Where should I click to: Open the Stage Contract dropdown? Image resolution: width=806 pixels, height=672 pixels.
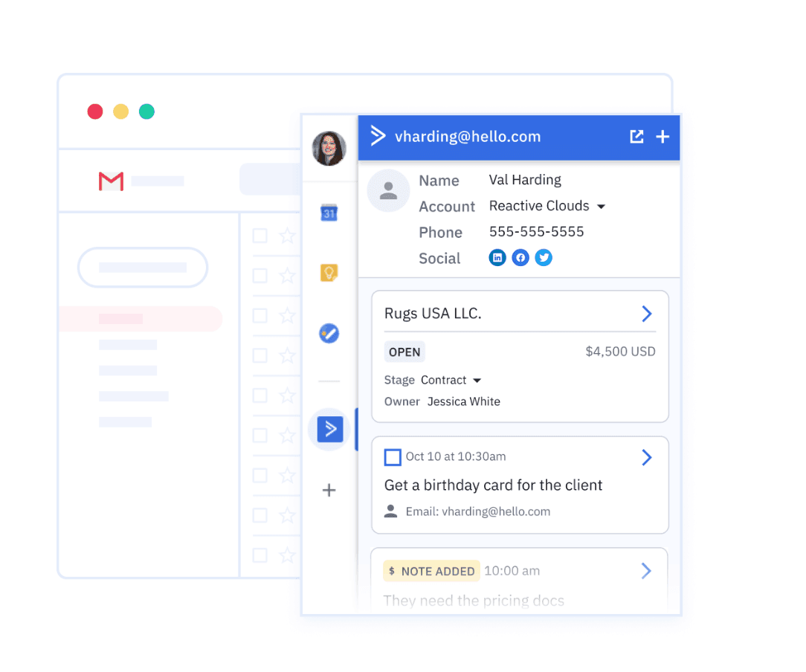point(477,381)
